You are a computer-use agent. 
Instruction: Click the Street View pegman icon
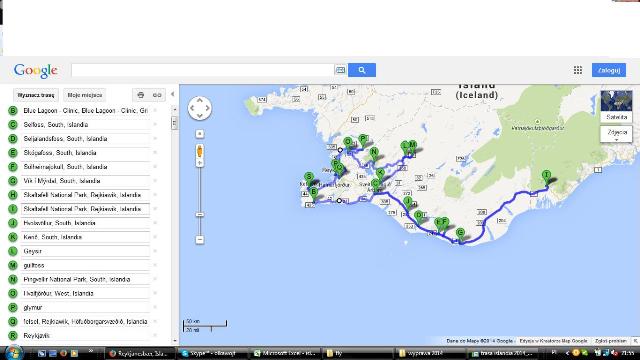200,152
